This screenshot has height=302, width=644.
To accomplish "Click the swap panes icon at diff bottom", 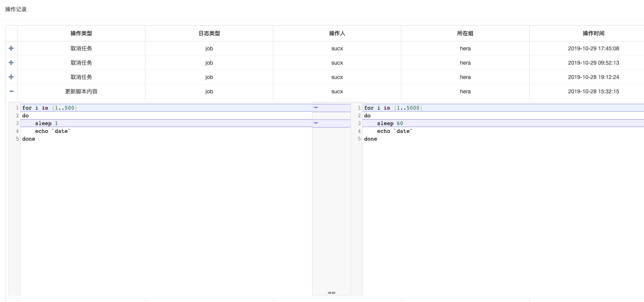I will point(331,293).
